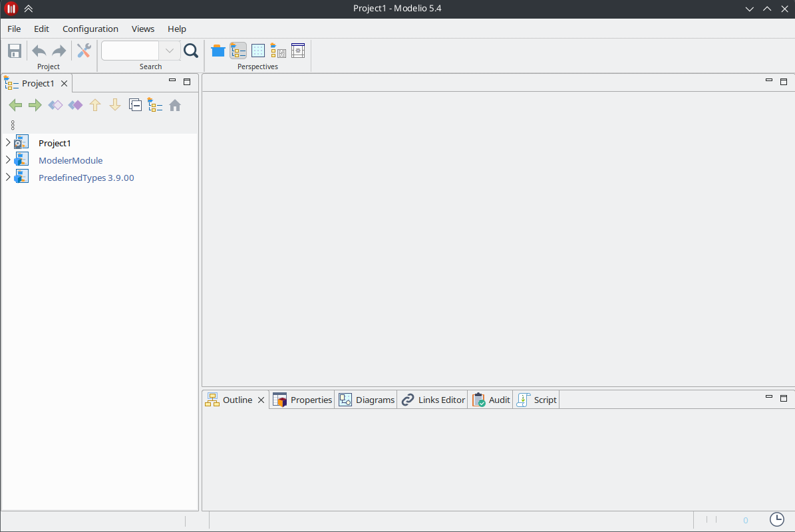Click the magnifier Search icon
The width and height of the screenshot is (795, 532).
[x=191, y=51]
